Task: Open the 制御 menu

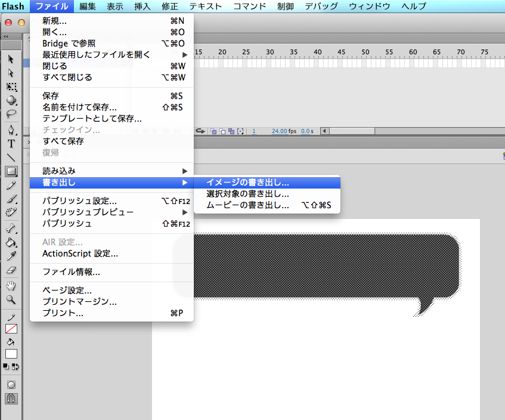Action: (286, 6)
